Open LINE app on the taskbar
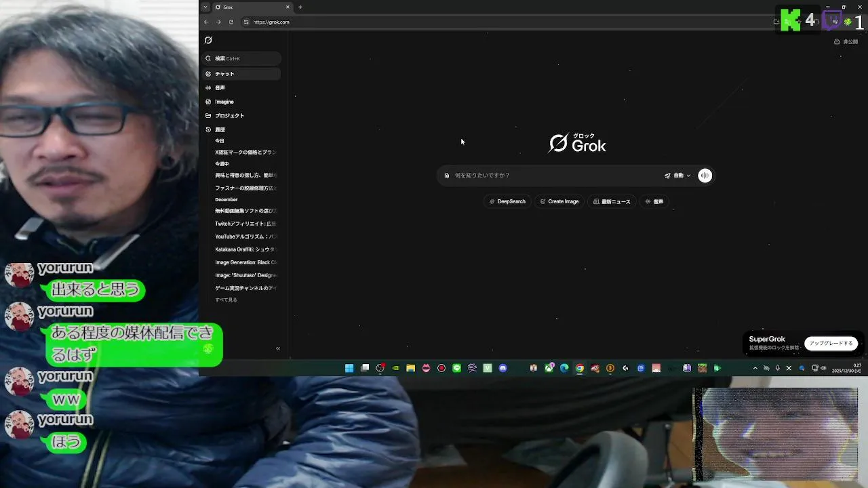 pos(456,368)
